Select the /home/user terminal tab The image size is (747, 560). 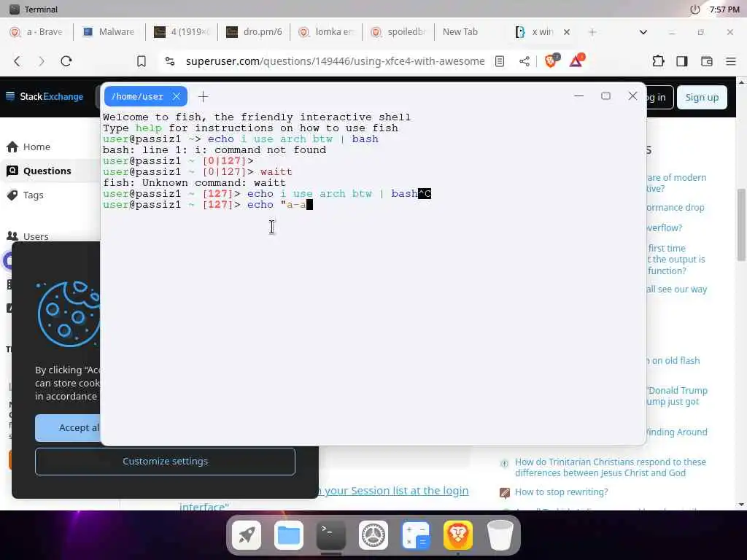(x=137, y=97)
